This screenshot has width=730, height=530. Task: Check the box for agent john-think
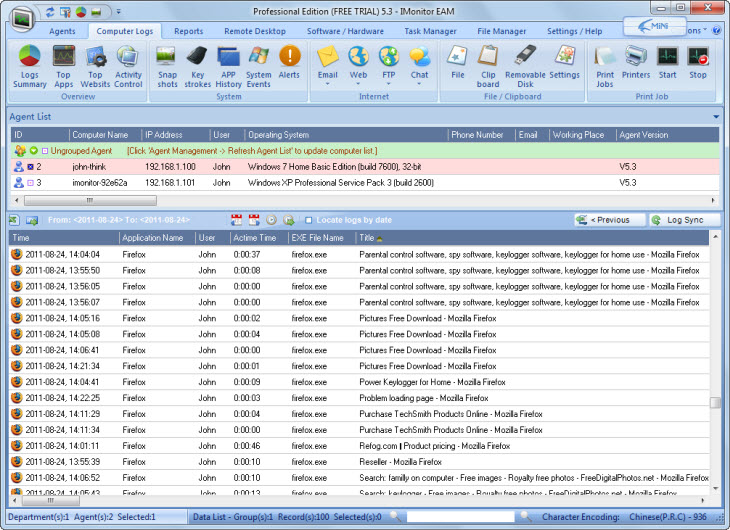(x=31, y=166)
